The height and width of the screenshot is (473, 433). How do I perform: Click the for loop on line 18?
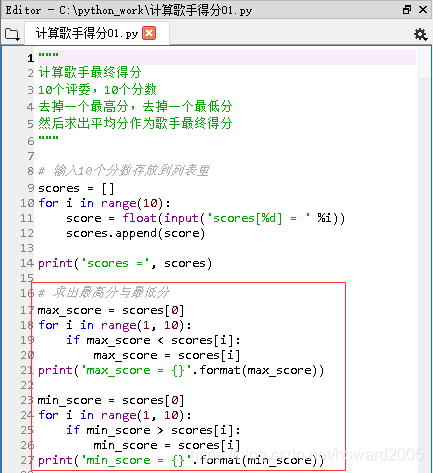coord(115,325)
